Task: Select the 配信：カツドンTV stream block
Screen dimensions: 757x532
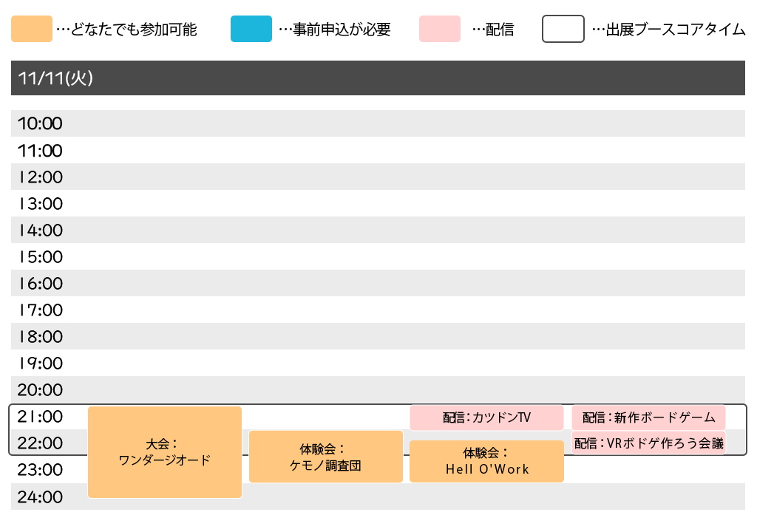Action: [x=486, y=417]
